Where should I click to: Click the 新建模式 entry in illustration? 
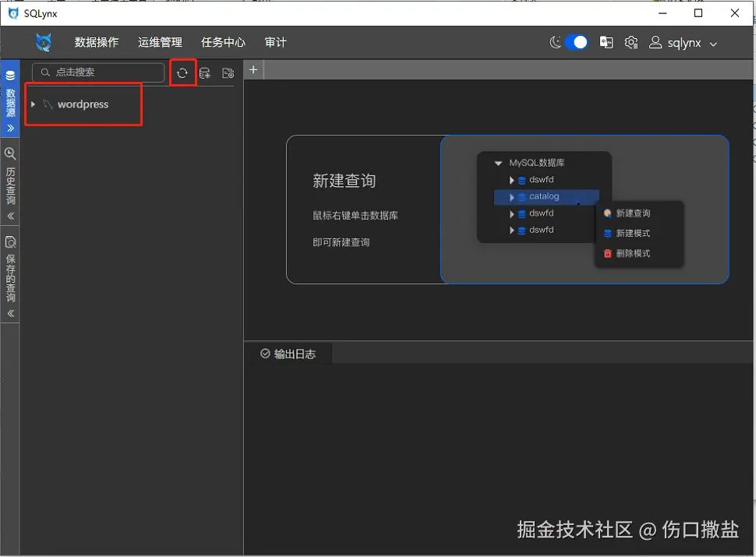tap(627, 233)
